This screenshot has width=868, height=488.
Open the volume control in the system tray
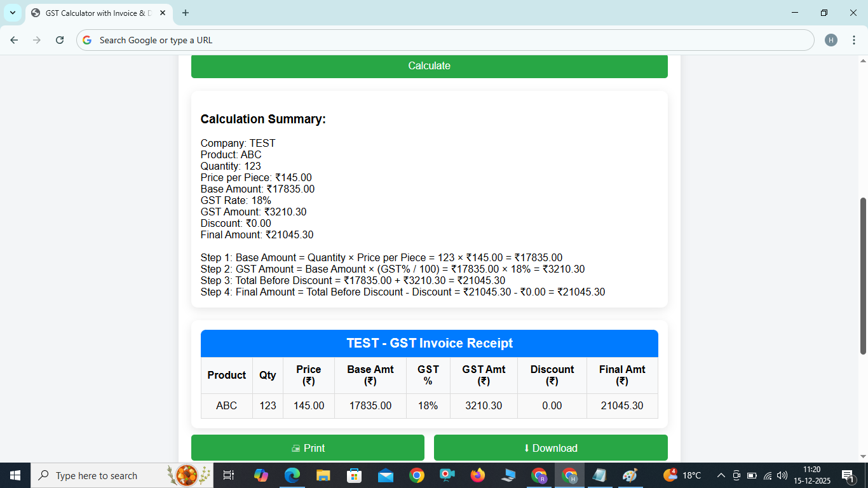point(782,475)
